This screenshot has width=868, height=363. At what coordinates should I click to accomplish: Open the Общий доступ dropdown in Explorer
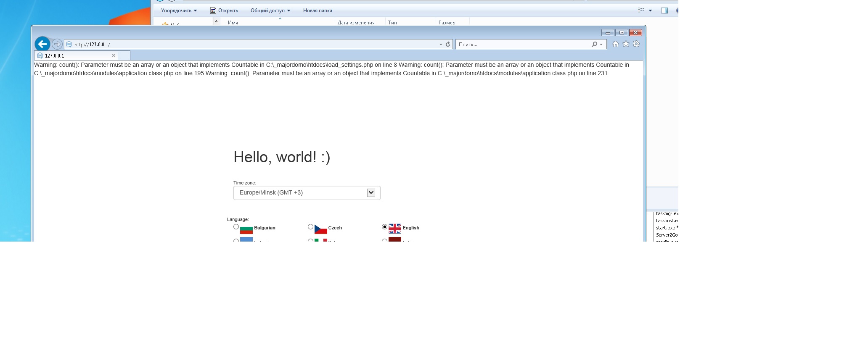pyautogui.click(x=270, y=11)
